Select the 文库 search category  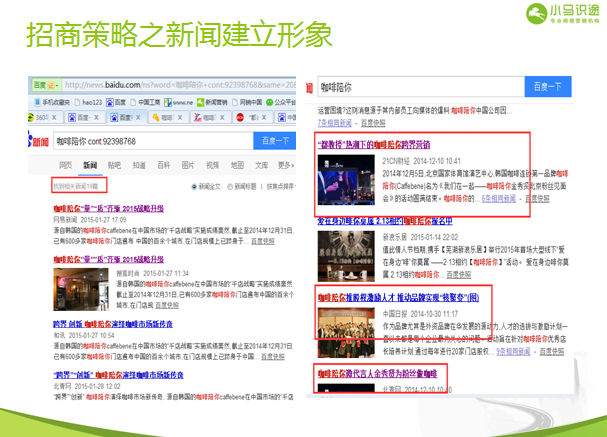pos(261,165)
